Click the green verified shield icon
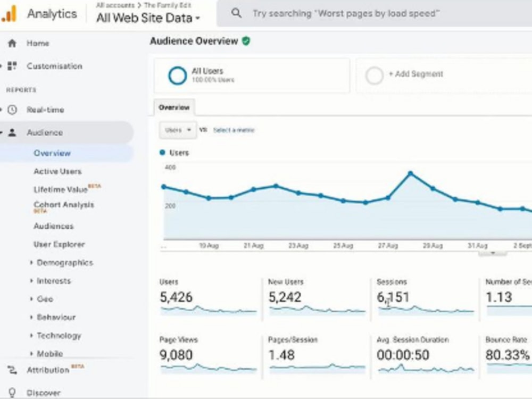 click(x=246, y=41)
